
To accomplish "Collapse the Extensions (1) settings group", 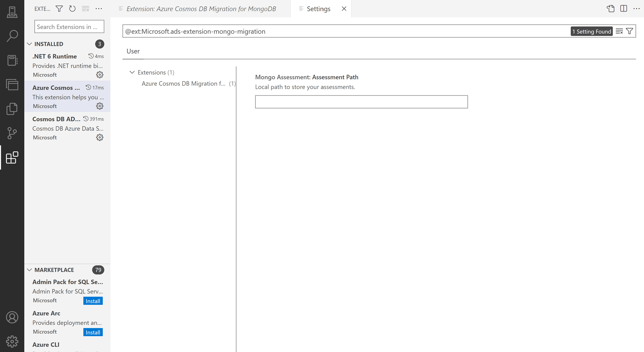I will tap(132, 72).
